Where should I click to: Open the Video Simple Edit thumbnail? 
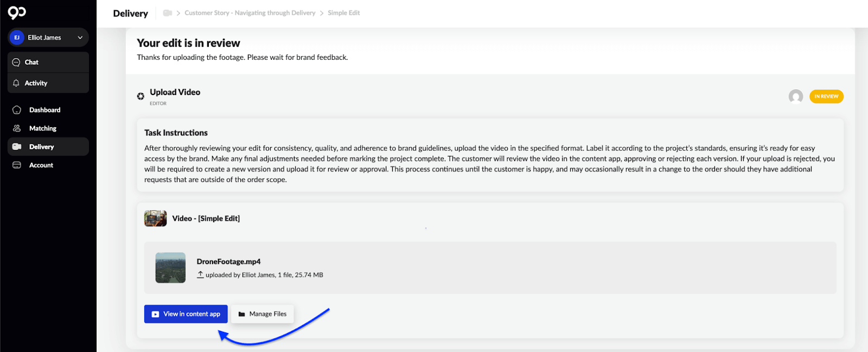coord(155,218)
